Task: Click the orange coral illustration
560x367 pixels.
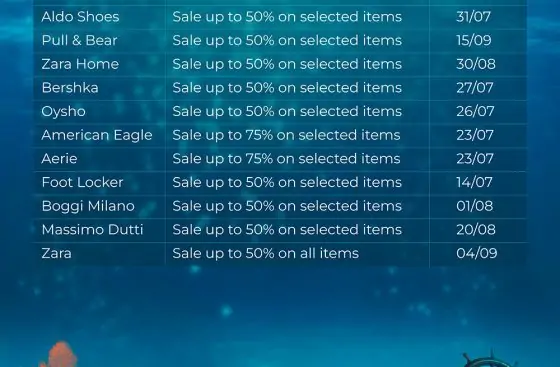Action: tap(59, 355)
